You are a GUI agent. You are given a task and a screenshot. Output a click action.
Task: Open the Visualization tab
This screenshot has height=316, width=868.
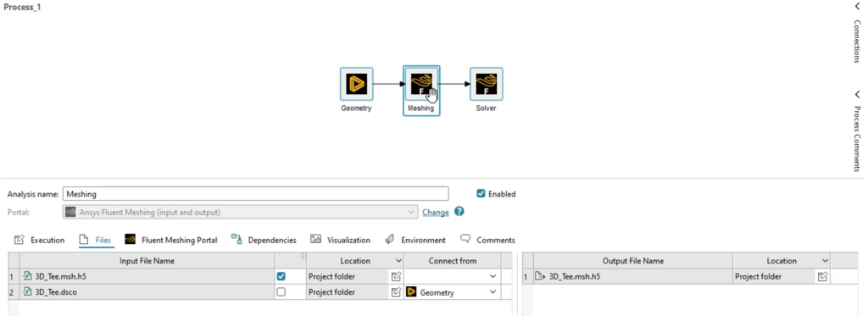(341, 240)
